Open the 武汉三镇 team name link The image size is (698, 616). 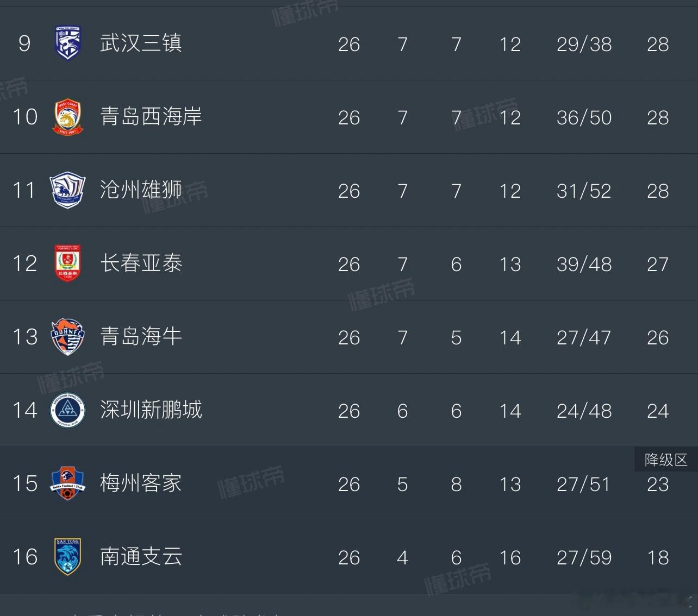pos(141,43)
